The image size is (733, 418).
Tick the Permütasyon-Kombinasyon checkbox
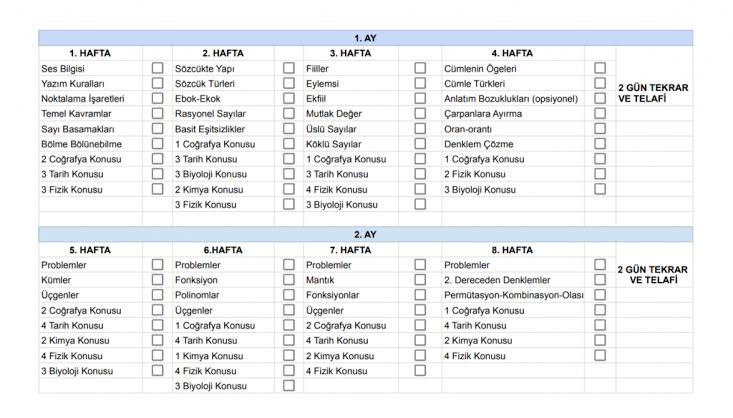[600, 295]
